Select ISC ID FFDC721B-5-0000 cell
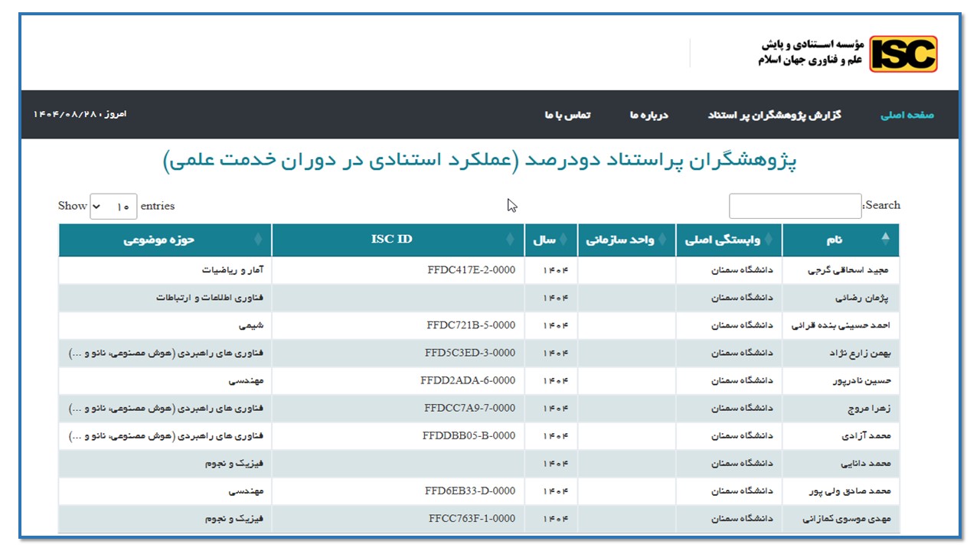Screen dimensions: 980x551 471,325
